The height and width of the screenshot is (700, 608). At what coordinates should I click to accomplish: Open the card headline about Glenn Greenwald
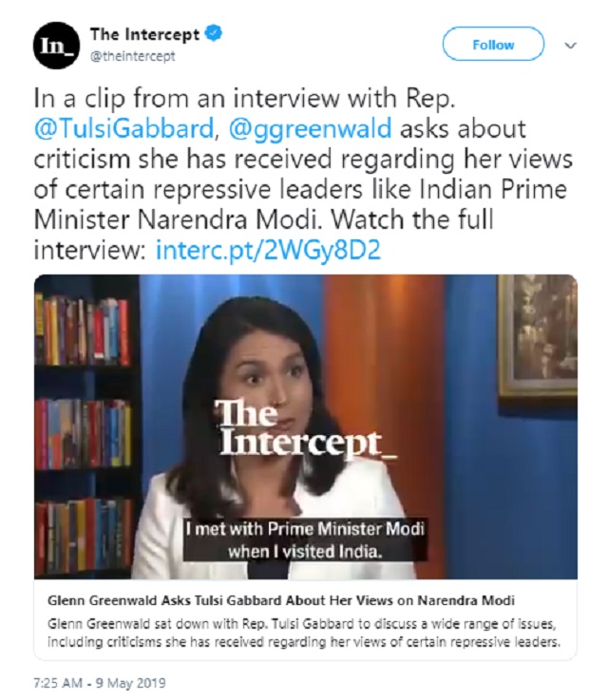[281, 600]
